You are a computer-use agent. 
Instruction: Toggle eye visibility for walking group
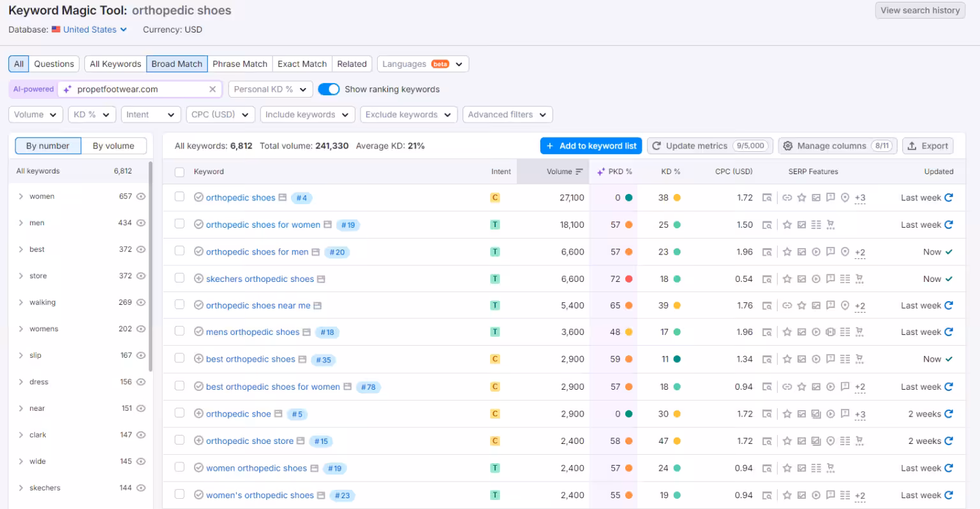point(141,302)
